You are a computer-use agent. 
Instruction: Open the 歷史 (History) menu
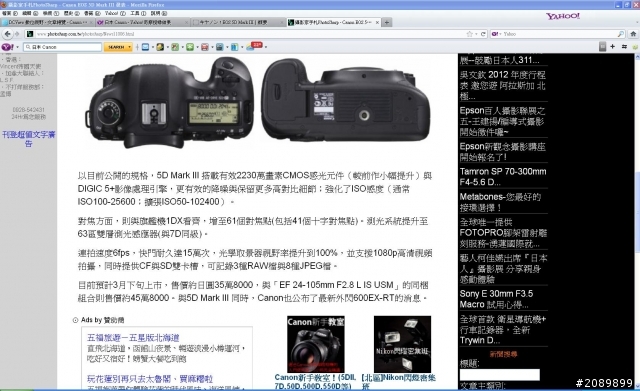(x=71, y=13)
